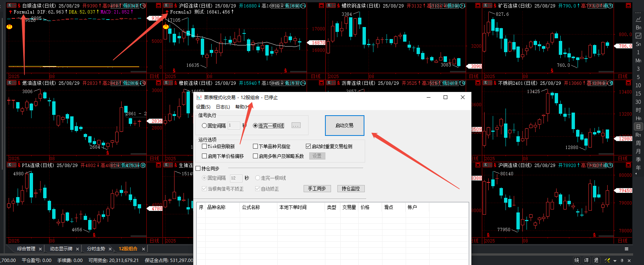Viewport: 644px width, 265px height.
Task: Select the Bn period in right sidebar
Action: 638,28
